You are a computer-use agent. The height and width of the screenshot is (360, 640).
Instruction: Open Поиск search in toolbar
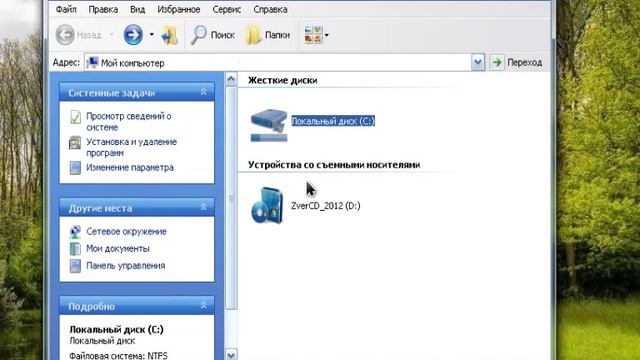[213, 35]
